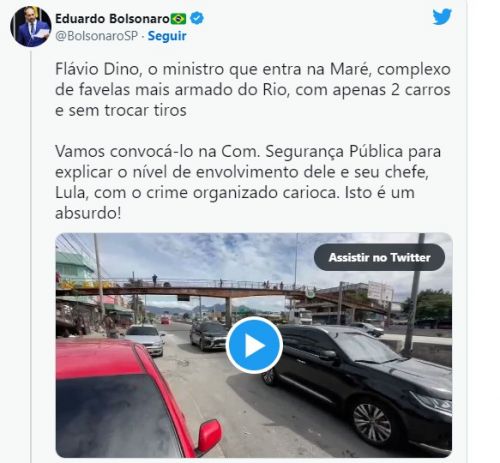Click the blue verified badge icon

tap(197, 18)
